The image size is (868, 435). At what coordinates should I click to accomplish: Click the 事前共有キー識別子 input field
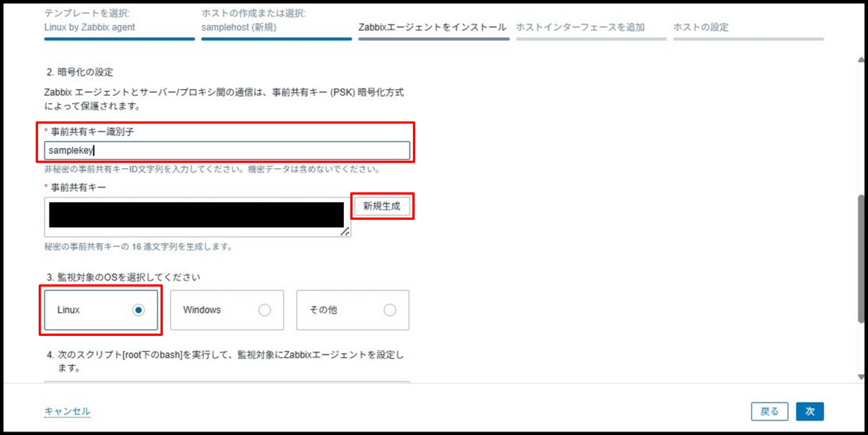click(227, 151)
